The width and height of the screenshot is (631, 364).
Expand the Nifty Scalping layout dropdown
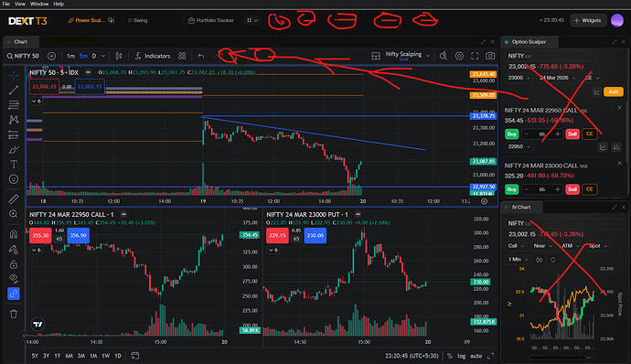click(x=428, y=56)
